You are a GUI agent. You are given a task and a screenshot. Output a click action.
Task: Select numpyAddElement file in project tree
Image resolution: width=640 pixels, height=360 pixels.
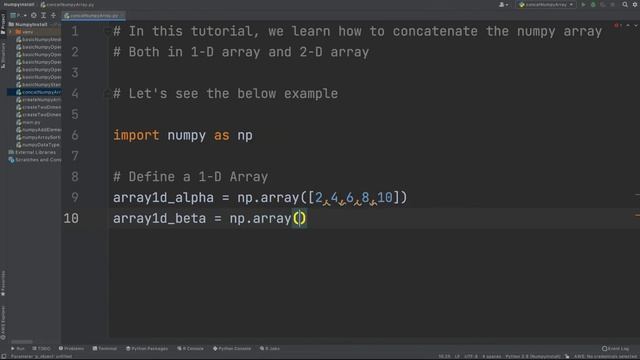tap(38, 130)
